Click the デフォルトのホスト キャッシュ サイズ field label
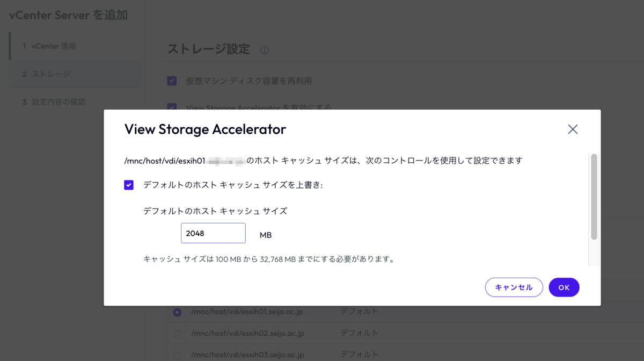Image resolution: width=644 pixels, height=361 pixels. pyautogui.click(x=215, y=211)
